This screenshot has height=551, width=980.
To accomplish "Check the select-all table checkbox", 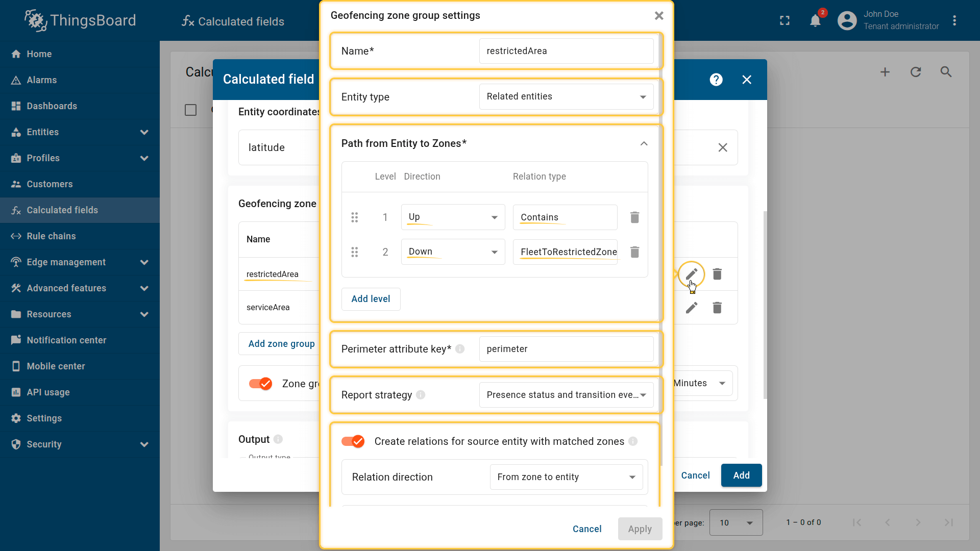I will [x=190, y=110].
